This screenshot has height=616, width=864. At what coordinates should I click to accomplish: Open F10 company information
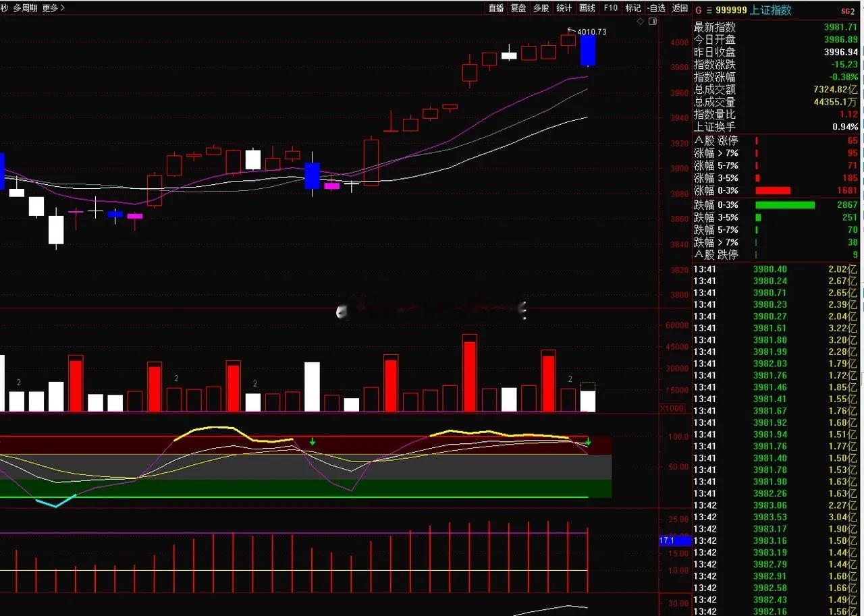[610, 8]
